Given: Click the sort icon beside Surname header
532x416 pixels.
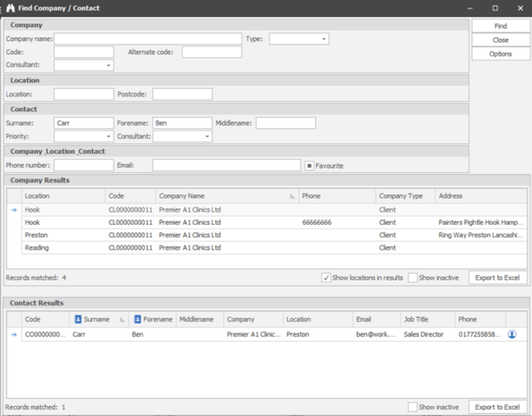Looking at the screenshot, I should click(x=122, y=320).
